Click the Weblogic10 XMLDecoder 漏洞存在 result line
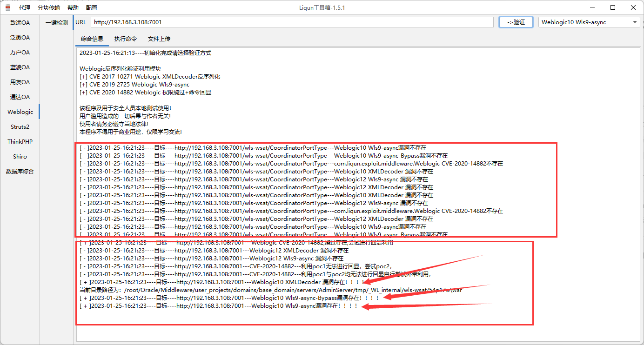 (x=221, y=282)
